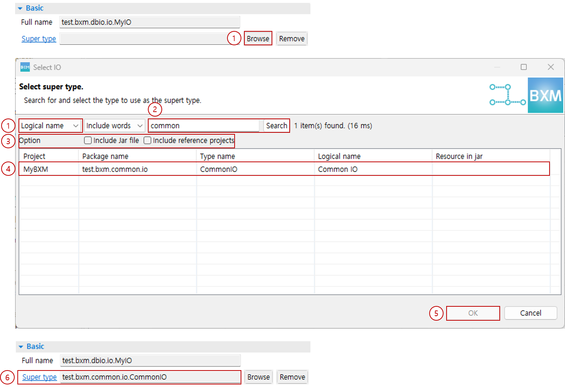Click the large BXM logo banner
The image size is (565, 392).
coord(545,95)
